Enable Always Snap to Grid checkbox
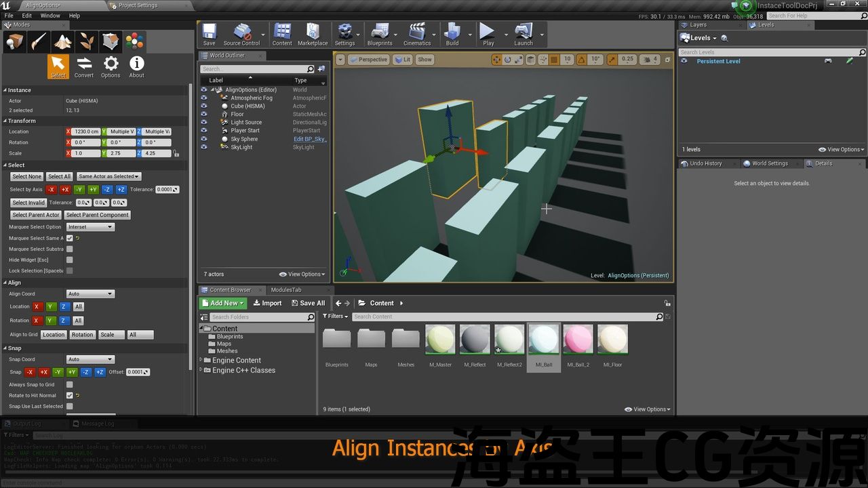 [69, 384]
